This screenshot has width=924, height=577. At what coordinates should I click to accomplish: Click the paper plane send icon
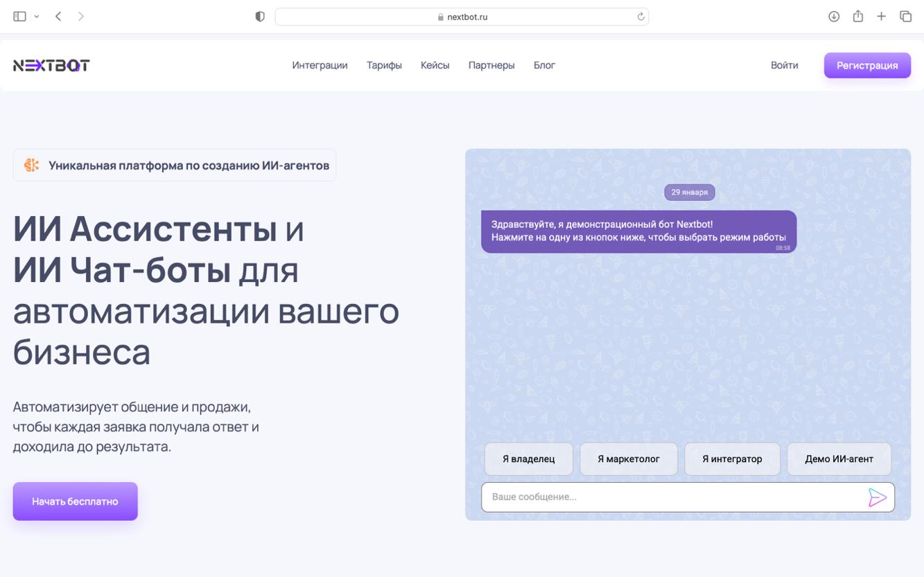pyautogui.click(x=878, y=497)
